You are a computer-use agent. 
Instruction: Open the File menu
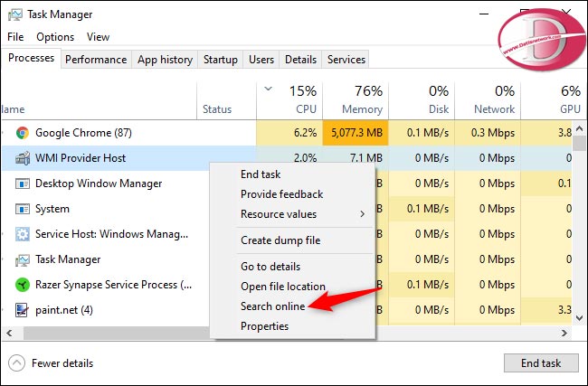tap(15, 37)
